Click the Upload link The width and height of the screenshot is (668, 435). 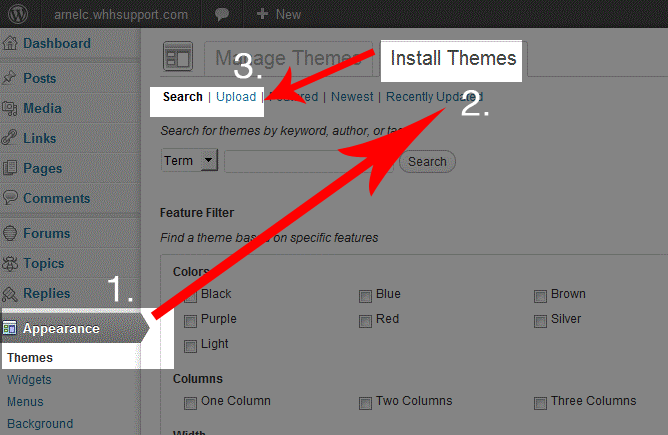(236, 97)
